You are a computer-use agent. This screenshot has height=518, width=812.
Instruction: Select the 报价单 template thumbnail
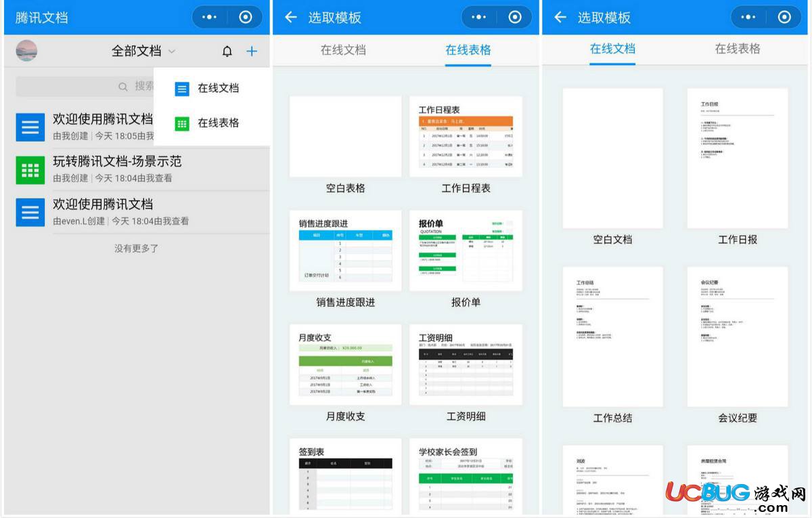466,251
